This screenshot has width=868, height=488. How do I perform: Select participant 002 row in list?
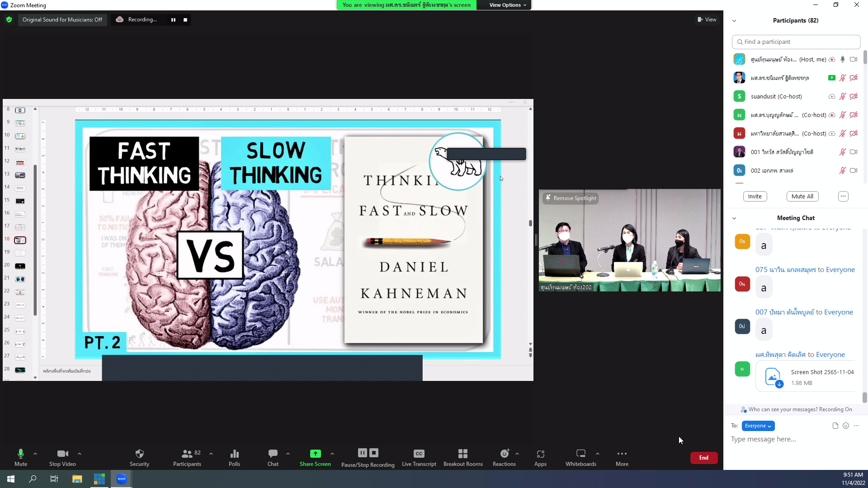point(796,170)
